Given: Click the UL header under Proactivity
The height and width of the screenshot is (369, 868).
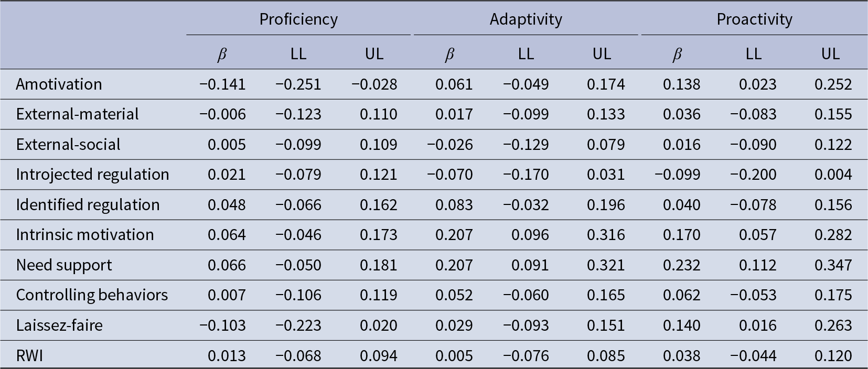Looking at the screenshot, I should pos(830,53).
